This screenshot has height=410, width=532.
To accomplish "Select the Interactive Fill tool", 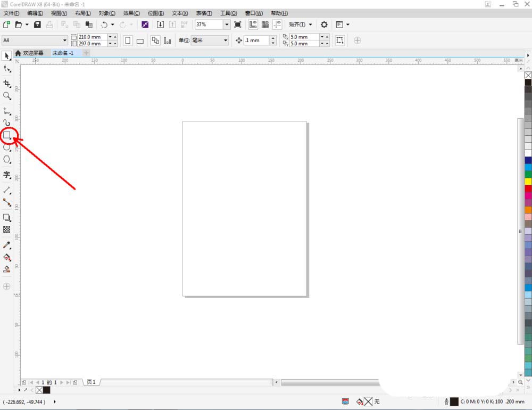I will point(7,257).
